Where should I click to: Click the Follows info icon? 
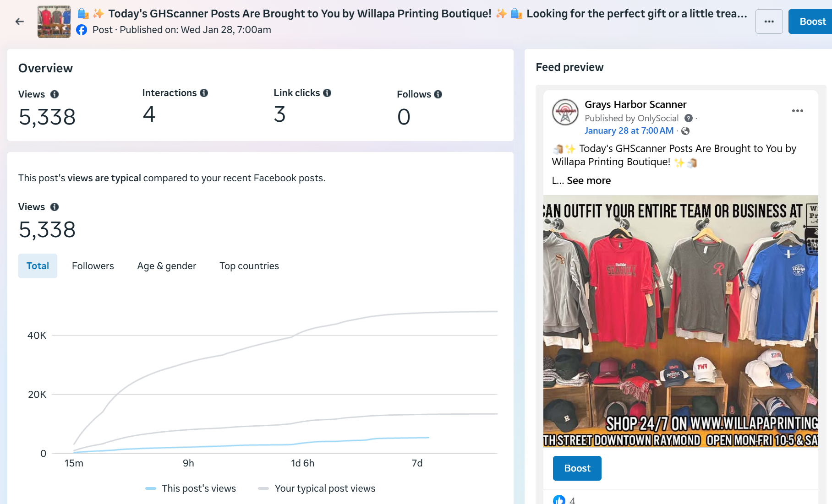click(x=438, y=94)
